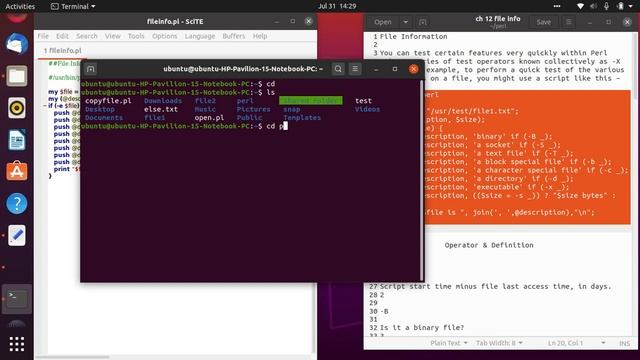Screen dimensions: 640x360
Task: Open Ubuntu Software from the dock
Action: pyautogui.click(x=17, y=171)
